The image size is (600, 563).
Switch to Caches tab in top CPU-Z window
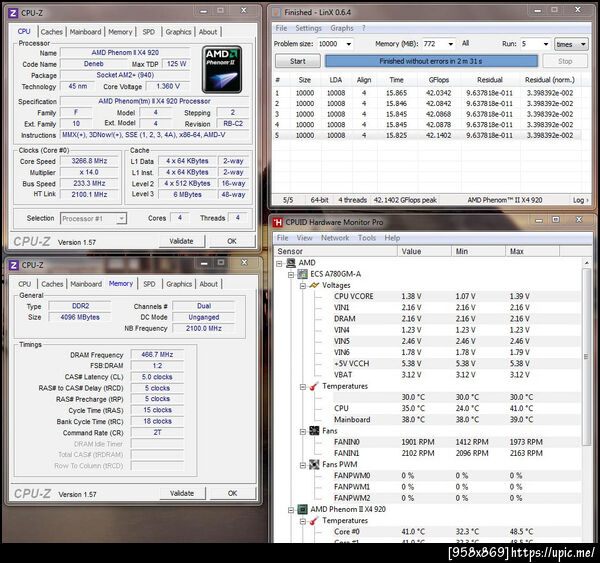52,32
